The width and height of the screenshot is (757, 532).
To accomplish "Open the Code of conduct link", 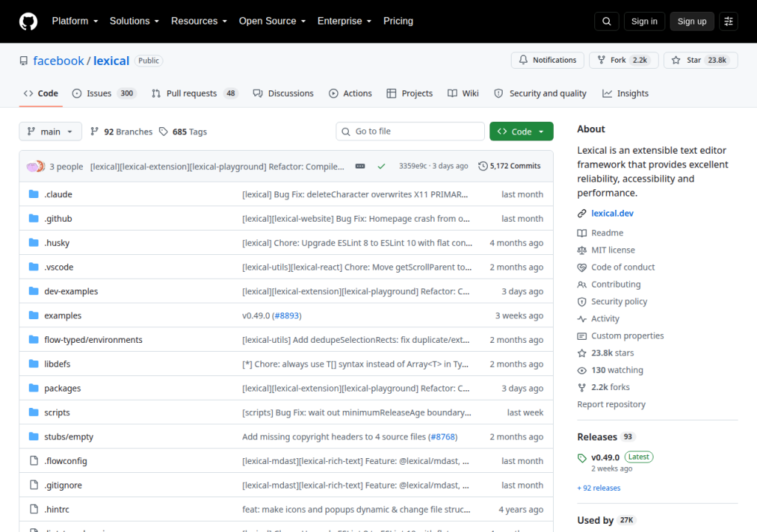I will [622, 267].
